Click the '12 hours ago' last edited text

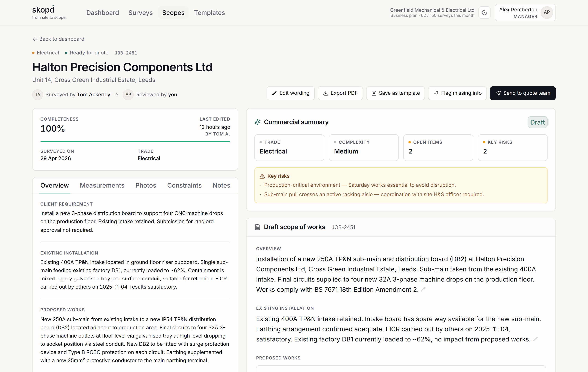pyautogui.click(x=215, y=127)
